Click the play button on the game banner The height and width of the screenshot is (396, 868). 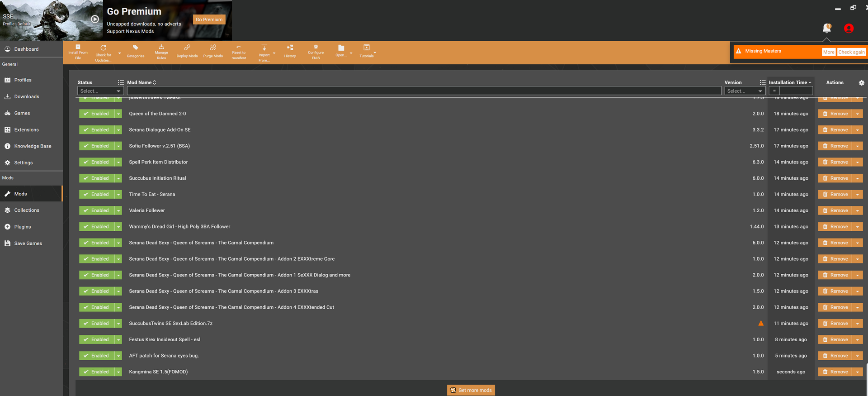(x=95, y=19)
